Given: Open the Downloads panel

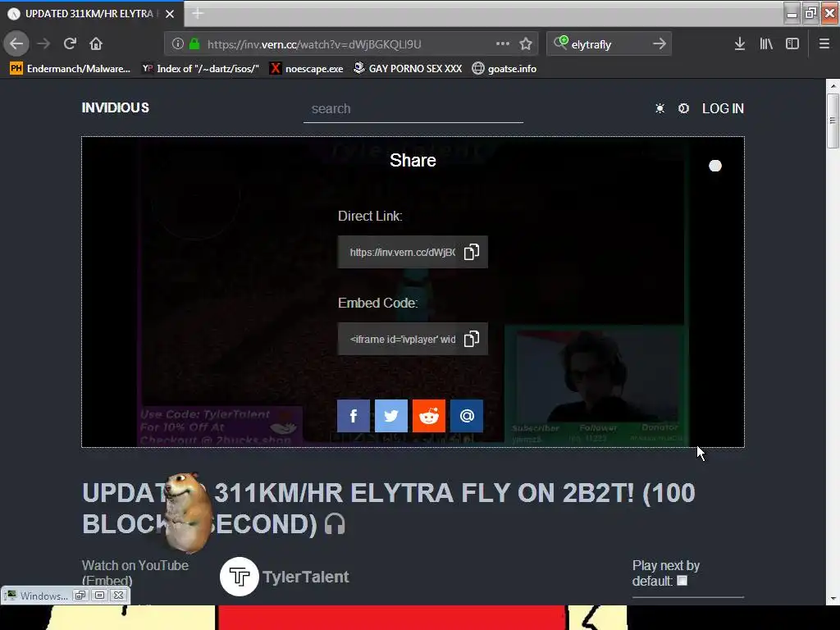Looking at the screenshot, I should 740,44.
